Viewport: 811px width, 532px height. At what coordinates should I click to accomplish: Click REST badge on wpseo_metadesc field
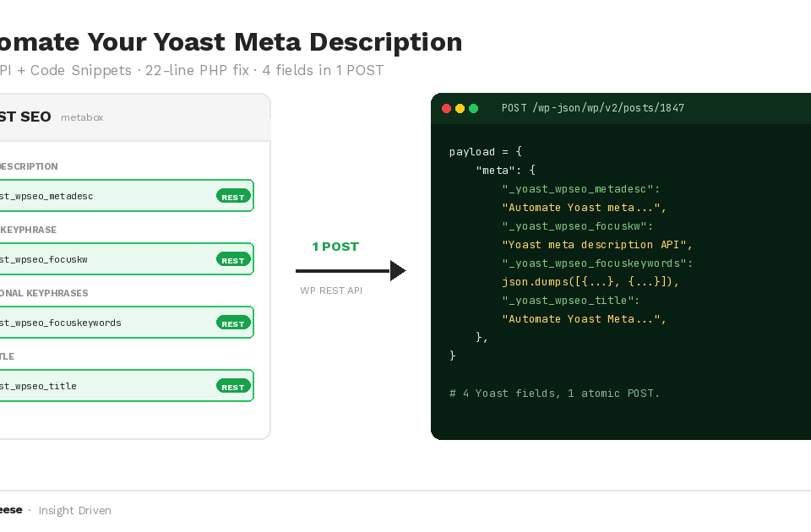[233, 197]
